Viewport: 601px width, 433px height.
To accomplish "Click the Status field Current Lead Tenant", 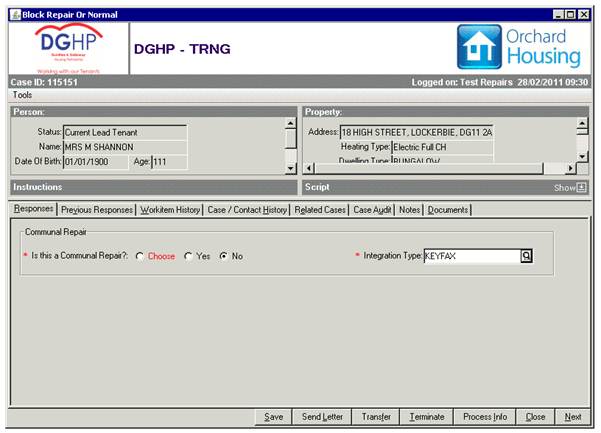I will pos(125,133).
